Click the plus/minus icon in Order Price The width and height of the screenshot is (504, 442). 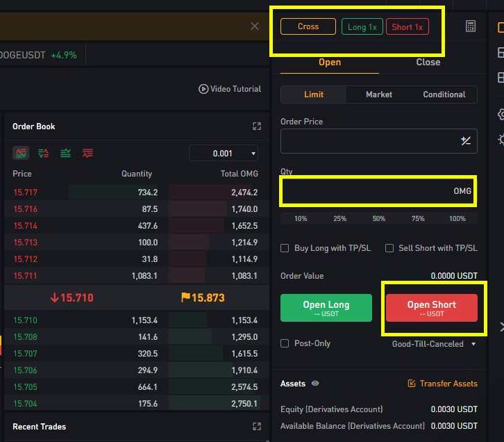[x=465, y=141]
